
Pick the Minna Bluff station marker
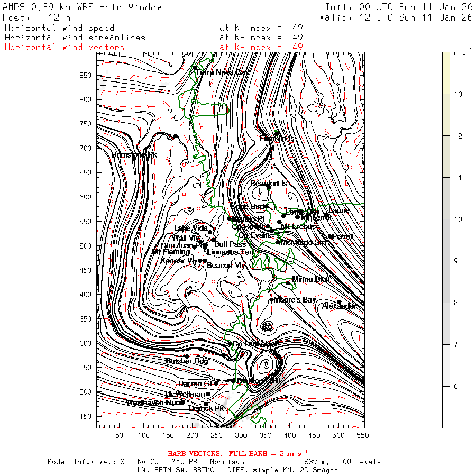[x=288, y=283]
